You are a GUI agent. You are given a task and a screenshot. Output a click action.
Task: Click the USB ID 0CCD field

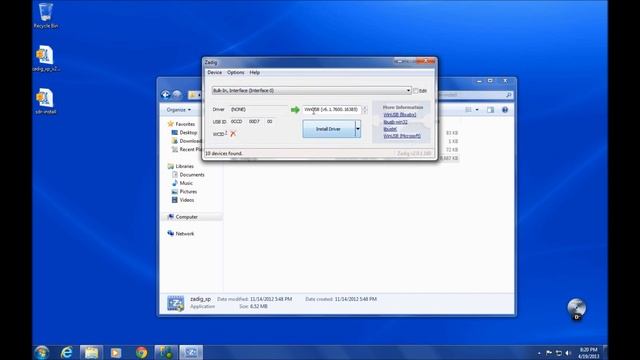[x=237, y=122]
